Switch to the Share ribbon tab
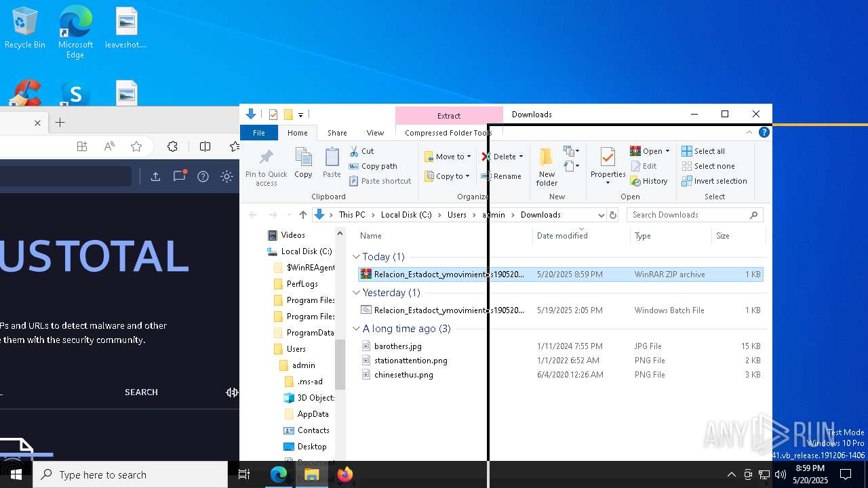Viewport: 868px width, 488px height. click(x=337, y=133)
